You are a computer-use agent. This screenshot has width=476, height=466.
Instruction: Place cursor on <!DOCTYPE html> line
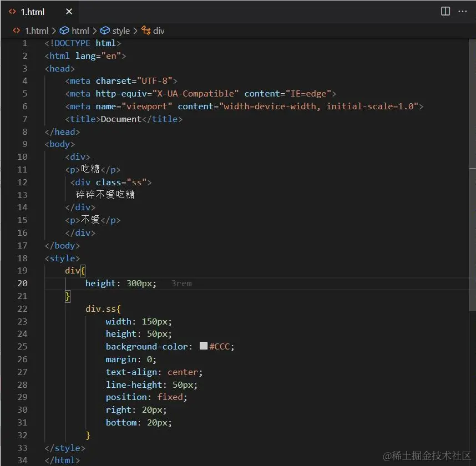[x=83, y=43]
